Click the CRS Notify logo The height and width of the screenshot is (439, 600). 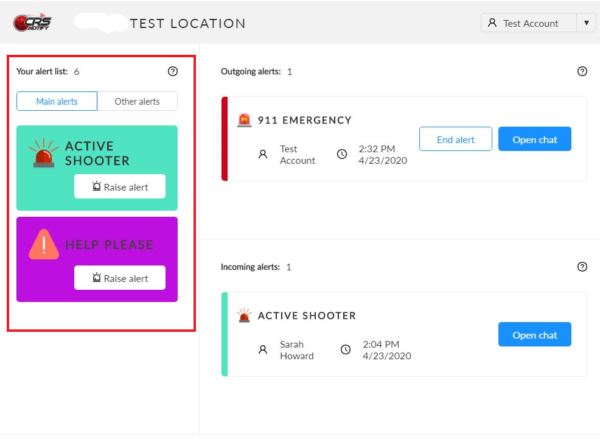pyautogui.click(x=33, y=23)
